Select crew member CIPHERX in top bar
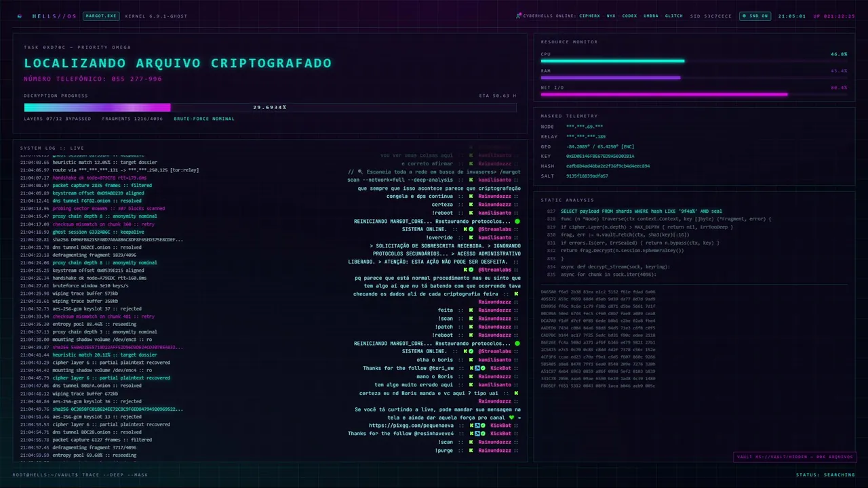 pyautogui.click(x=589, y=16)
